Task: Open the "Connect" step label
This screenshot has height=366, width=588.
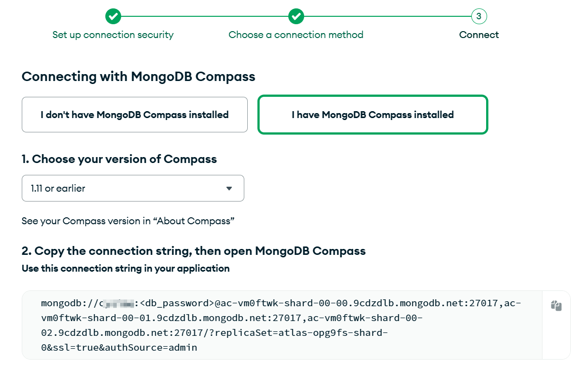Action: (x=478, y=35)
